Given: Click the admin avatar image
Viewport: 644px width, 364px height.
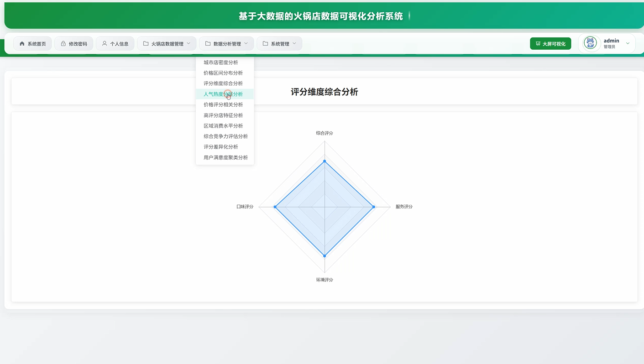Looking at the screenshot, I should point(590,43).
